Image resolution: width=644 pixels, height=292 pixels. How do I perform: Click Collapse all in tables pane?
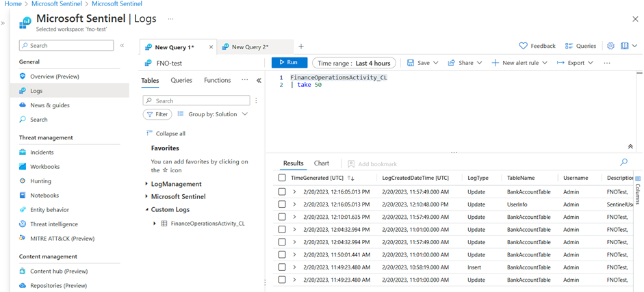coord(166,133)
